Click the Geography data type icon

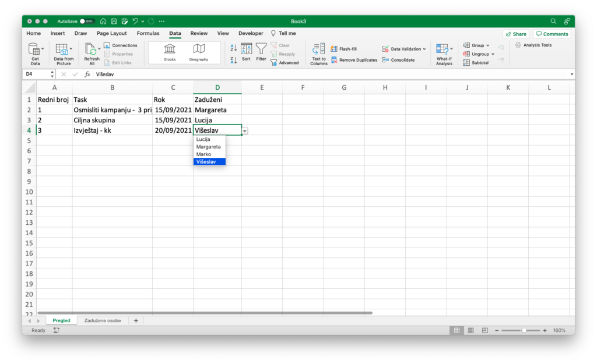tap(199, 50)
